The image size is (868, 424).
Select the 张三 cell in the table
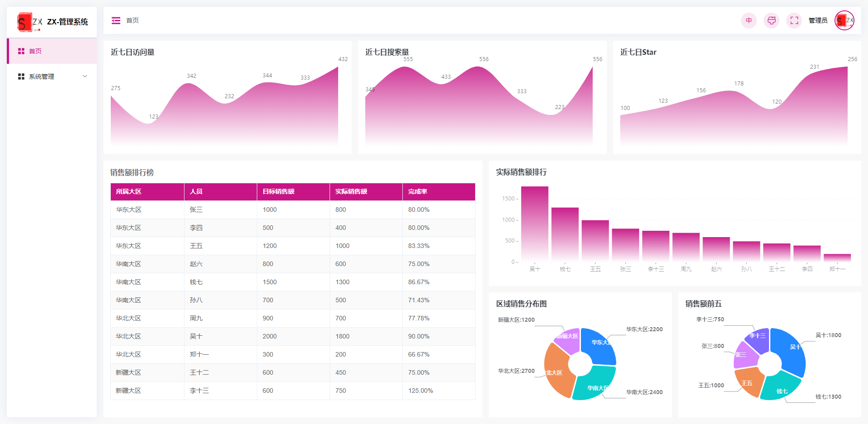(221, 210)
